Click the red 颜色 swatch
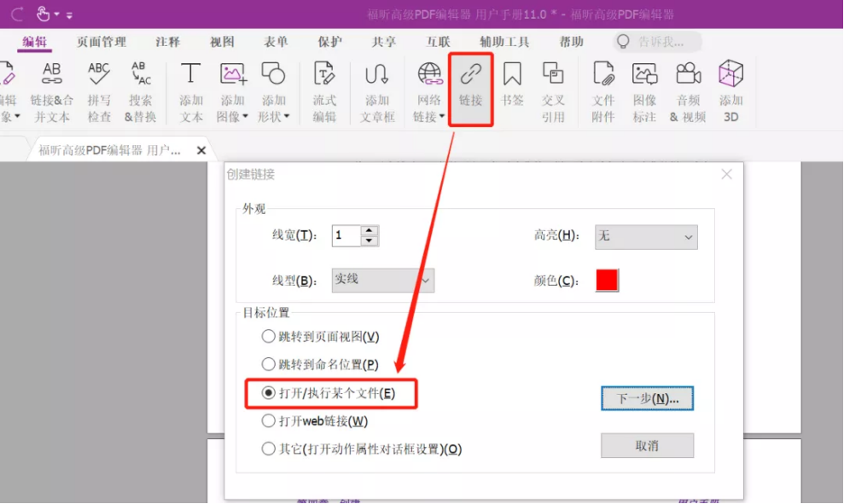The height and width of the screenshot is (504, 844). pos(606,279)
